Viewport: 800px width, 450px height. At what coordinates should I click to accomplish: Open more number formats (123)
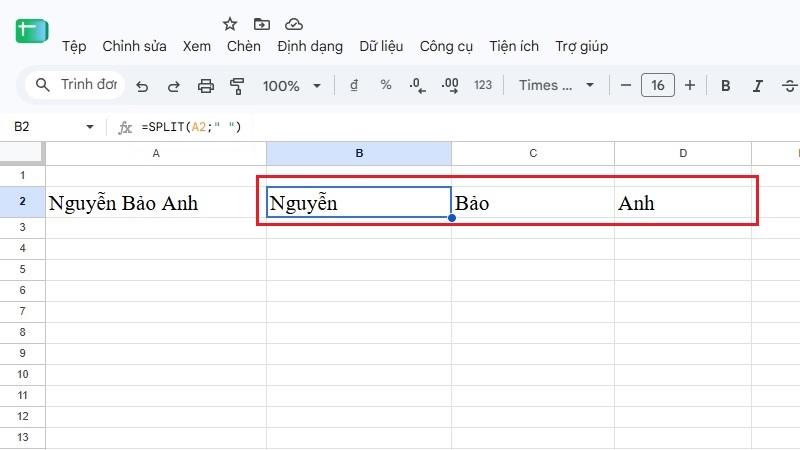(x=483, y=85)
